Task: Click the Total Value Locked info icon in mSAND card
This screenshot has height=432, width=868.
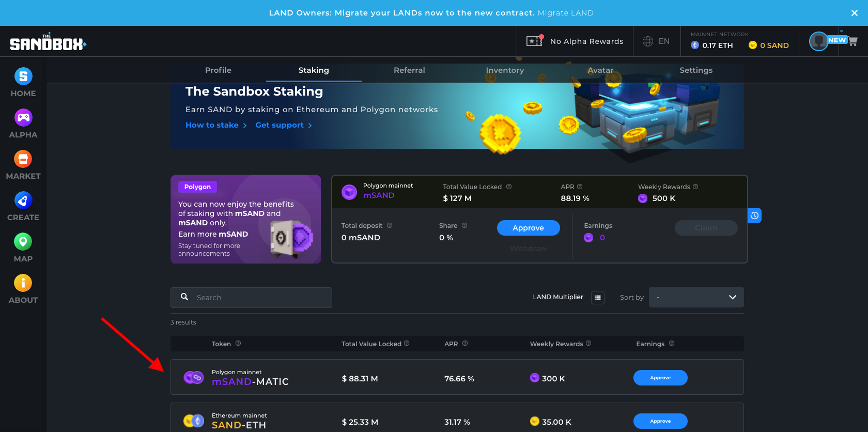Action: (509, 187)
